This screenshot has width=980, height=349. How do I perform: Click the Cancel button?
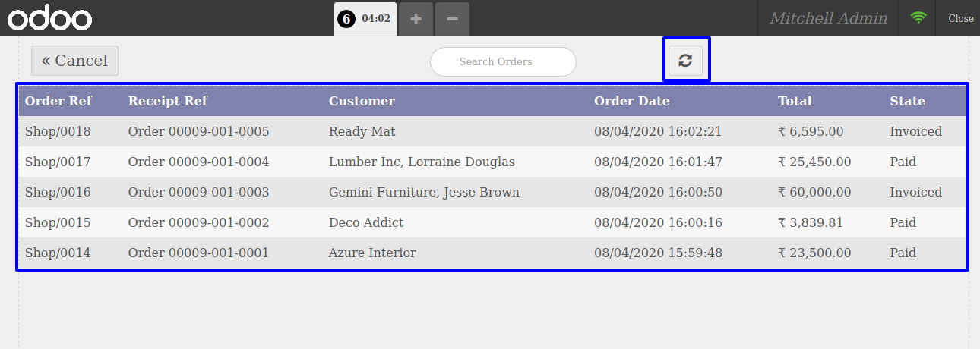(x=74, y=61)
